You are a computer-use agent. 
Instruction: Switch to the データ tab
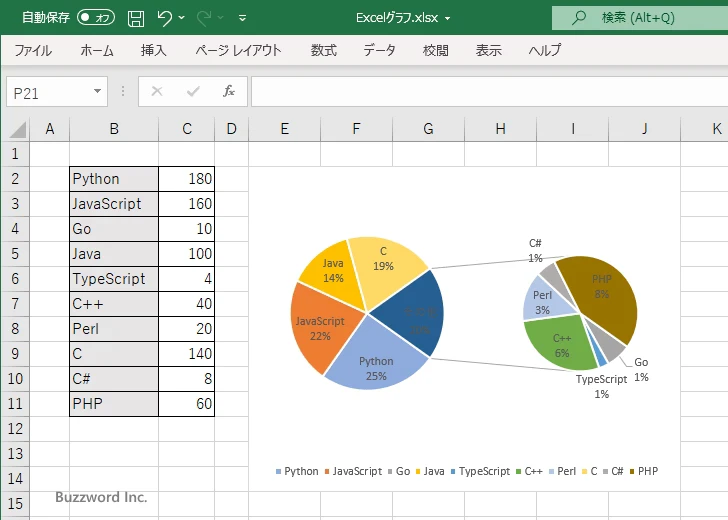[x=379, y=50]
